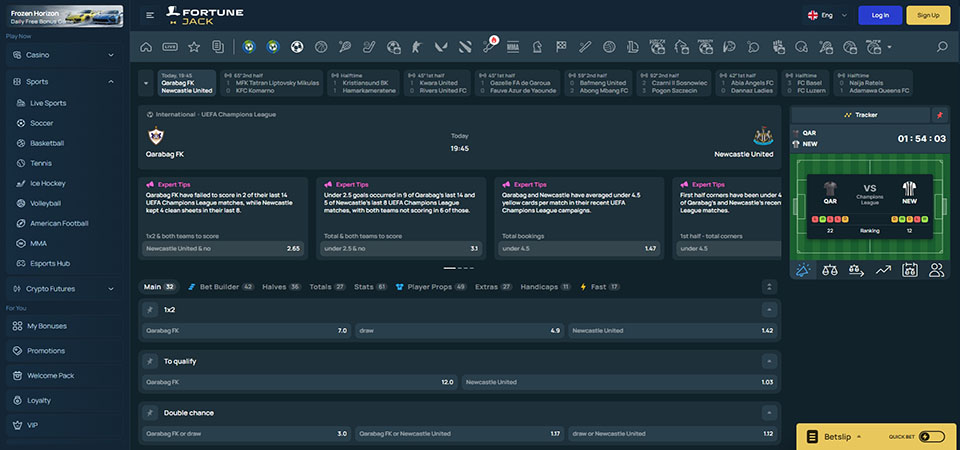
Task: Open the Tracker tab in the side widget
Action: [860, 115]
